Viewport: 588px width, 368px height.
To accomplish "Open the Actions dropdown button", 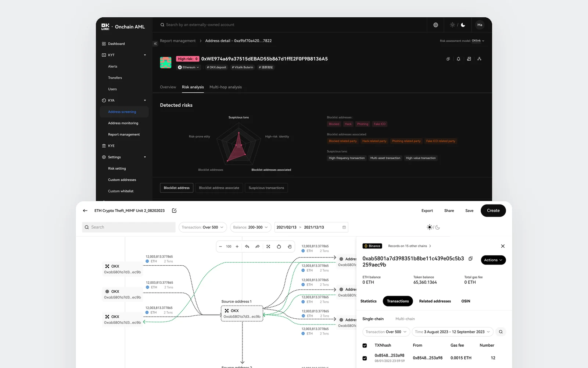I will [x=493, y=260].
